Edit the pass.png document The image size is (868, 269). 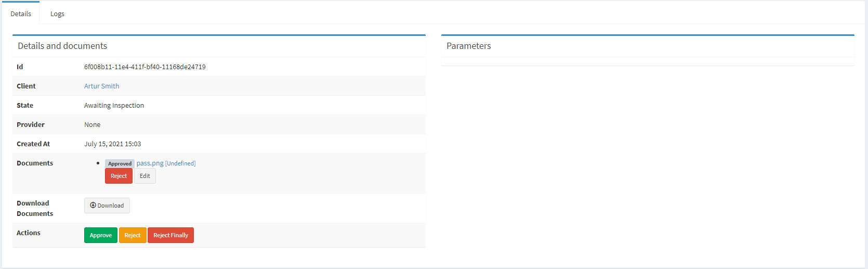click(144, 176)
